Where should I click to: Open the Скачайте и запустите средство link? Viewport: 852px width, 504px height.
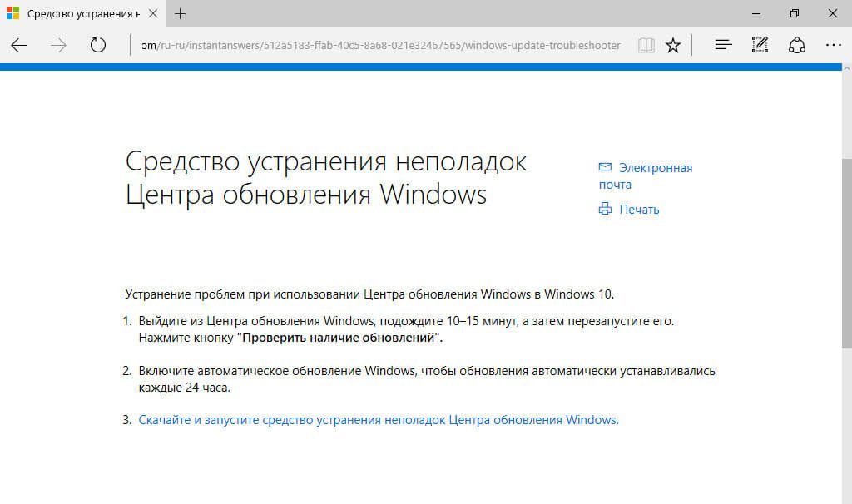point(379,420)
